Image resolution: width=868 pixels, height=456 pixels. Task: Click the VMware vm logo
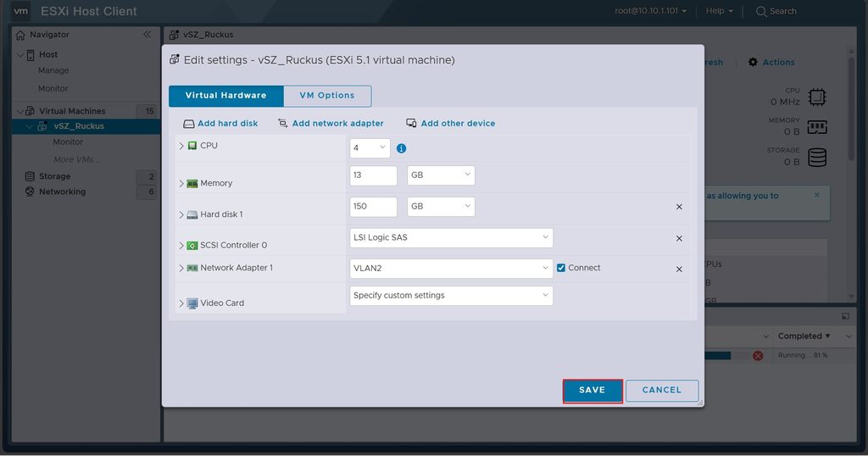[20, 11]
